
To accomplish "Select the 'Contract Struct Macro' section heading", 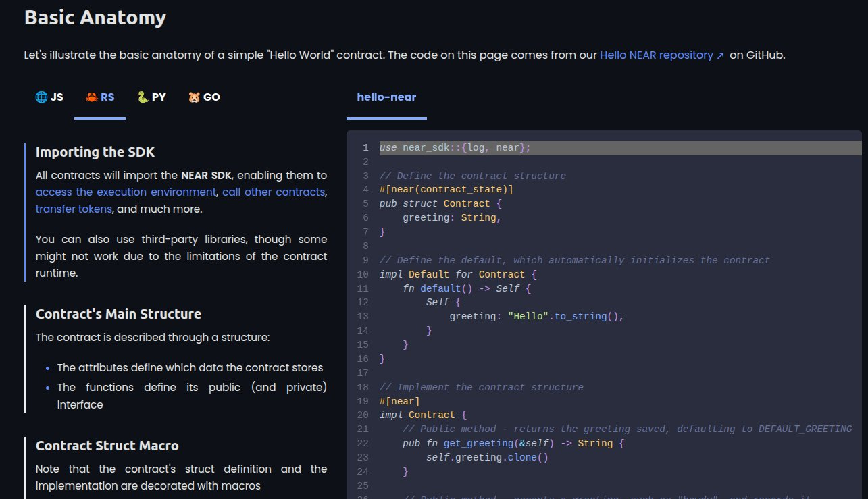I will (107, 446).
